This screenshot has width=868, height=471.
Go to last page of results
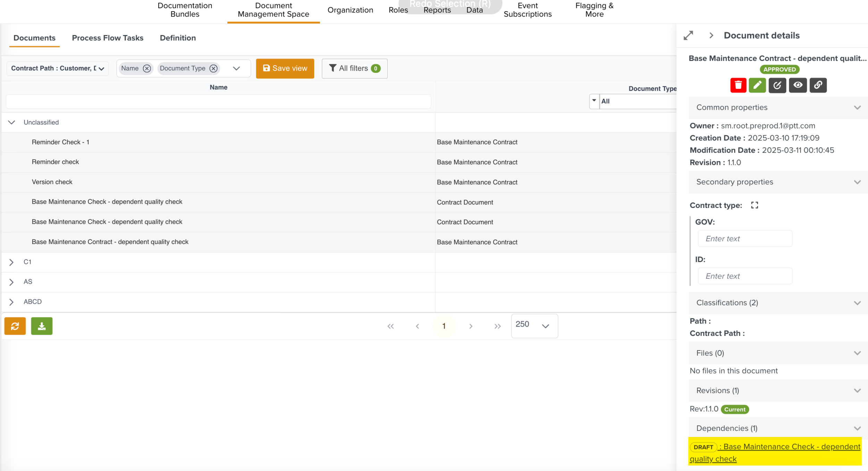[498, 326]
